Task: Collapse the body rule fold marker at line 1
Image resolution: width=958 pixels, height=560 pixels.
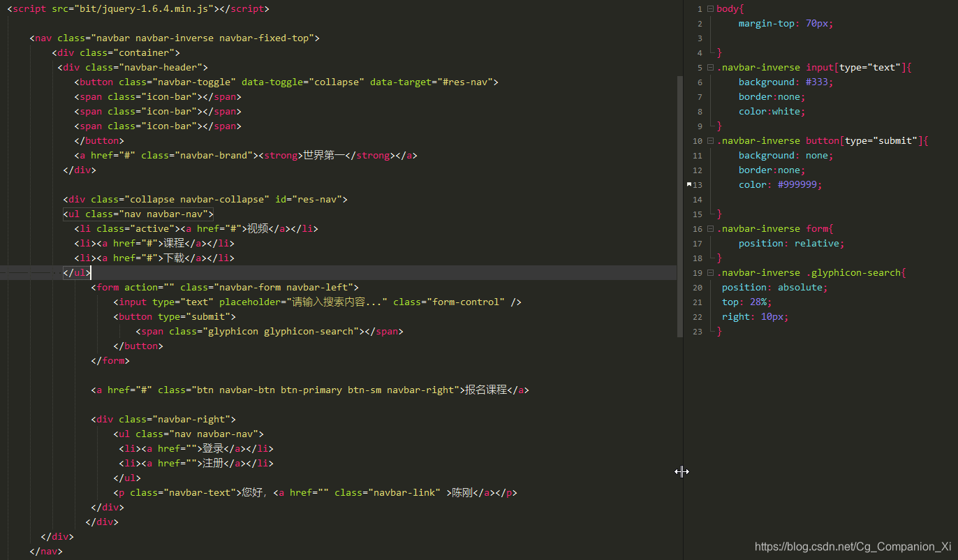Action: click(710, 9)
